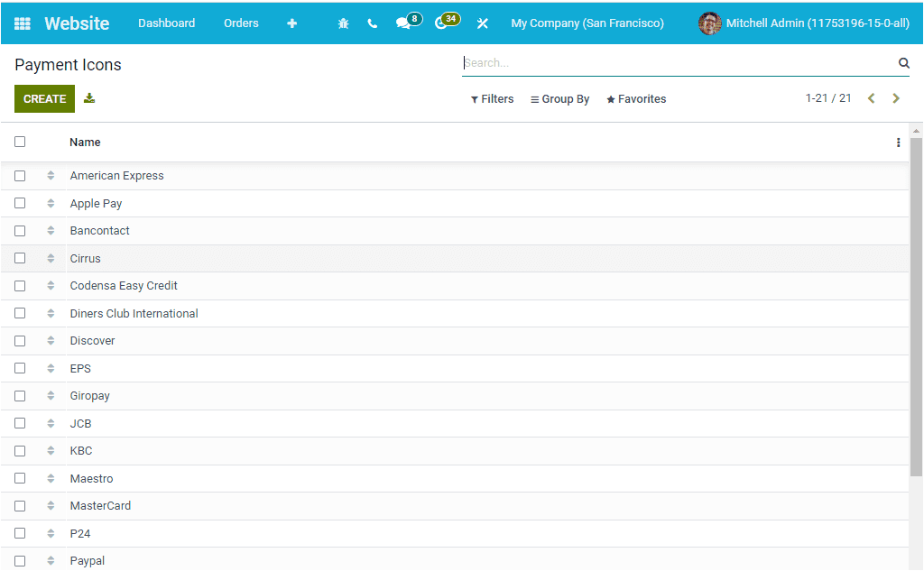Open the Filters dropdown
Image resolution: width=924 pixels, height=571 pixels.
[x=492, y=98]
